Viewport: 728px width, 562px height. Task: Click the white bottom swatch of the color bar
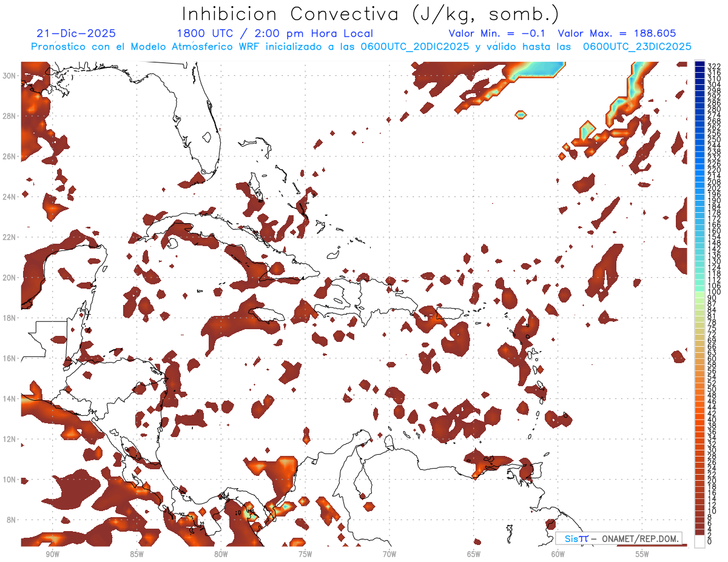[x=700, y=540]
